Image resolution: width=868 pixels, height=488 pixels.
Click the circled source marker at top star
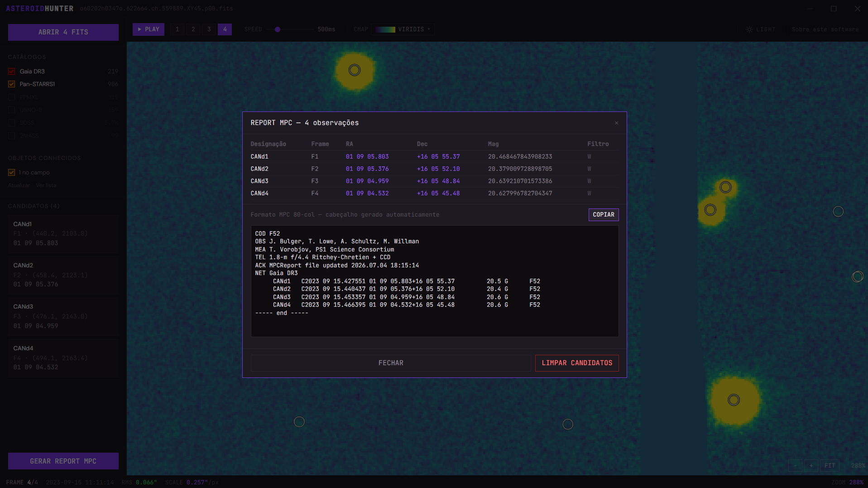[355, 70]
